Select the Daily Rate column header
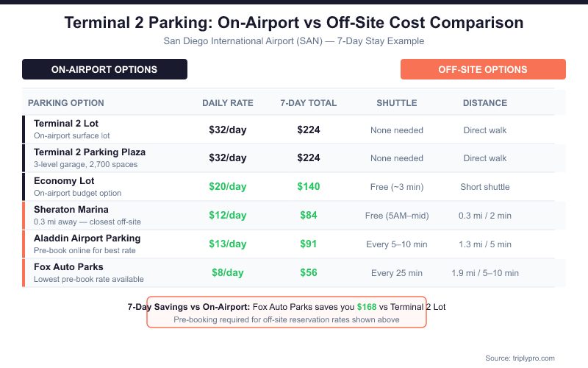The image size is (588, 368). pos(227,103)
